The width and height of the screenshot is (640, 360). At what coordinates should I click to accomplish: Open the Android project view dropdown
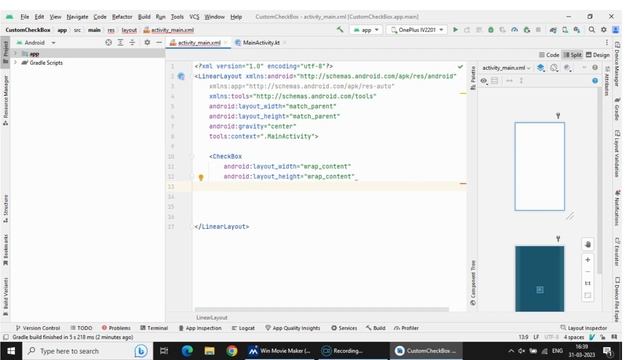click(36, 42)
